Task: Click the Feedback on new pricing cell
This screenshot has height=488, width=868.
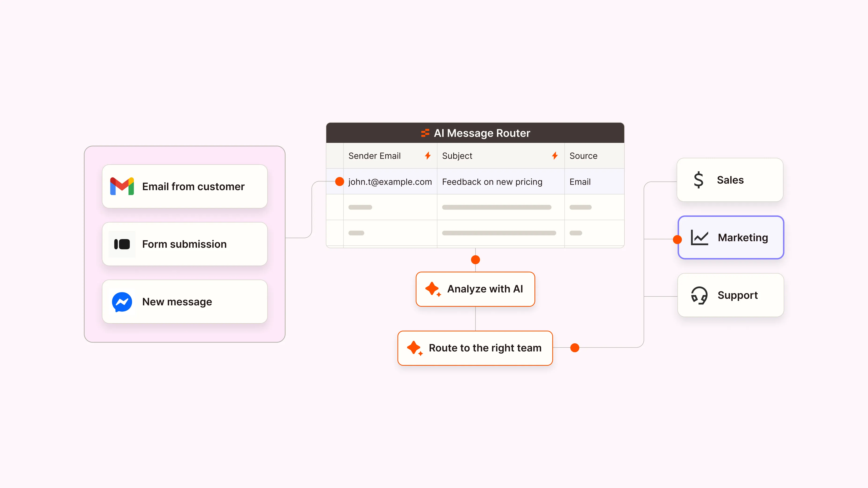Action: click(x=492, y=182)
